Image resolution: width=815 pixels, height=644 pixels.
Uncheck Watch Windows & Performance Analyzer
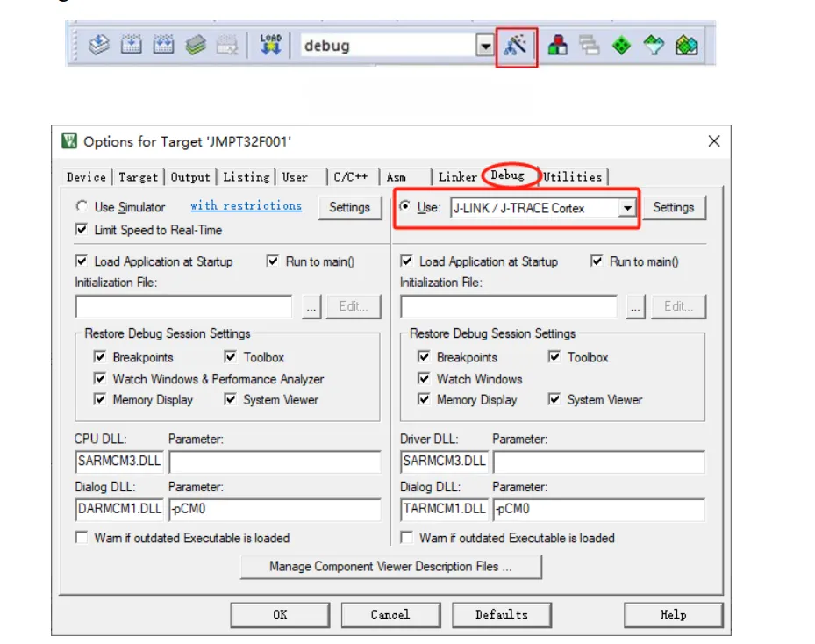(100, 378)
